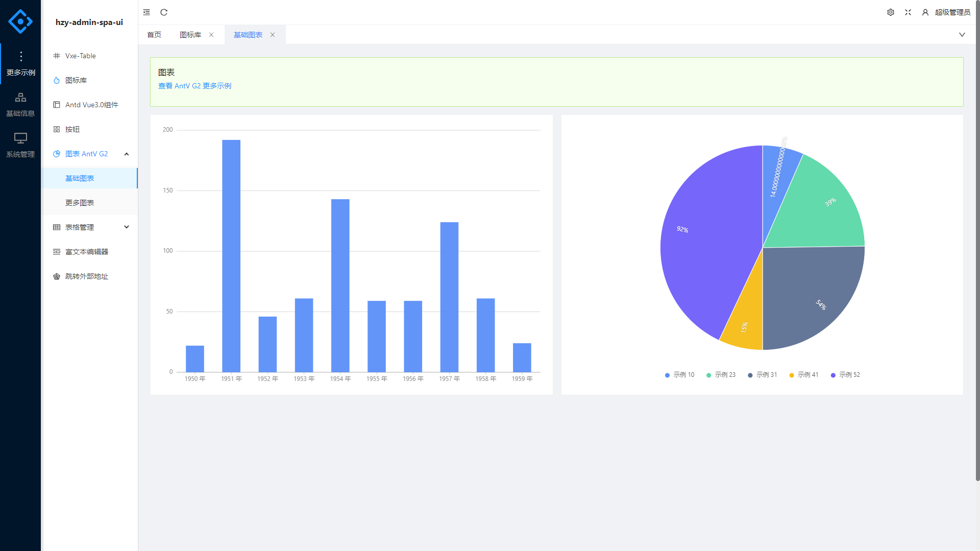Screen dimensions: 980x551
Task: Click the sidebar collapse menu icon
Action: pos(146,12)
